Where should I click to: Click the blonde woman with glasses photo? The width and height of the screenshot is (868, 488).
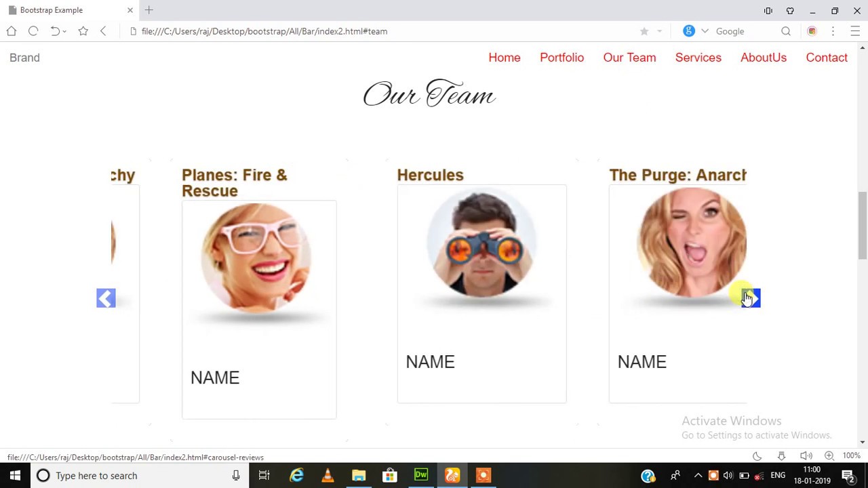pyautogui.click(x=256, y=258)
